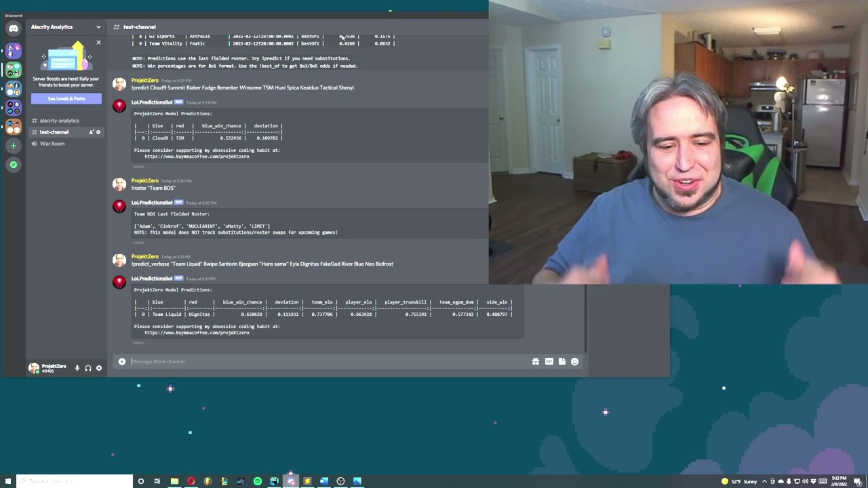Open the Action Center notifications icon

(858, 481)
